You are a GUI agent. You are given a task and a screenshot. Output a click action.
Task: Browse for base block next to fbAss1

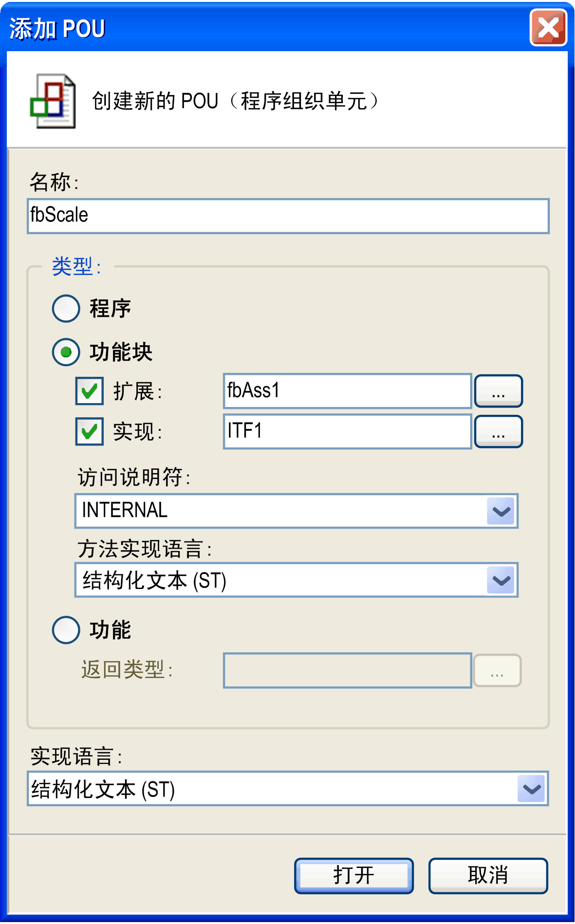(499, 391)
